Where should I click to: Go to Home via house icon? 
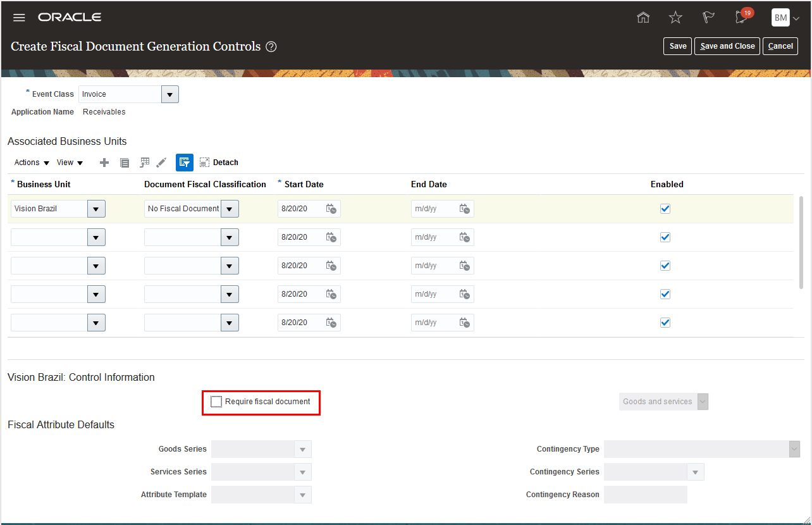click(643, 18)
